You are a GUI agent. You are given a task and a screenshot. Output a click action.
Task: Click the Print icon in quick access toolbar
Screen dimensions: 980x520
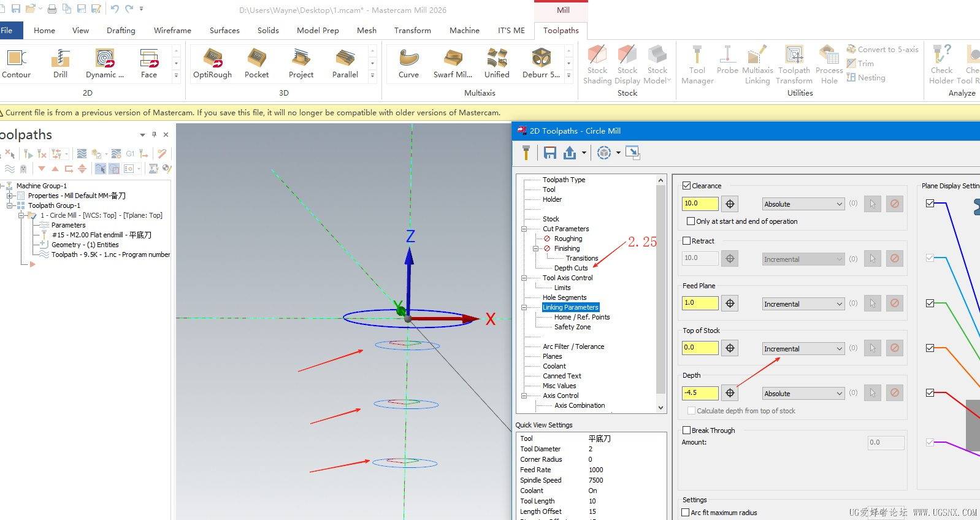click(x=52, y=9)
